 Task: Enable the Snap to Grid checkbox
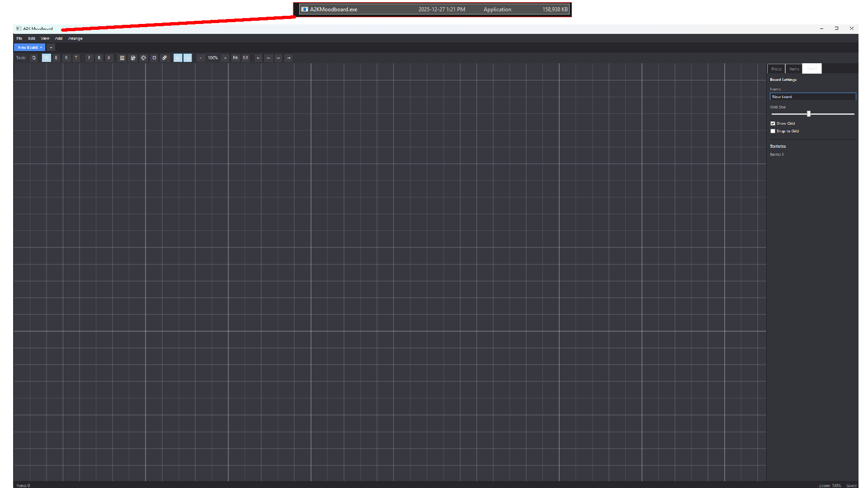tap(773, 131)
